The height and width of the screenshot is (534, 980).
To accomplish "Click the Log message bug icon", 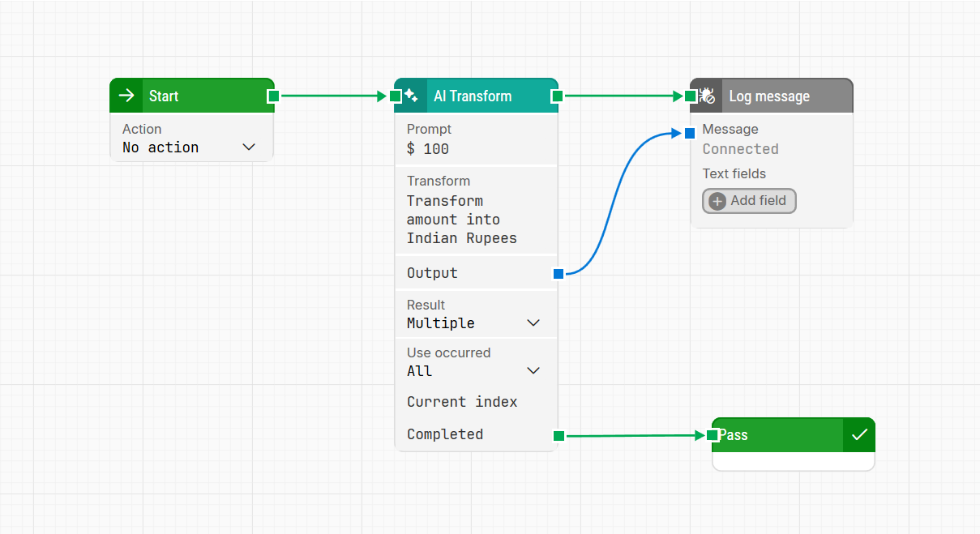I will click(x=707, y=96).
